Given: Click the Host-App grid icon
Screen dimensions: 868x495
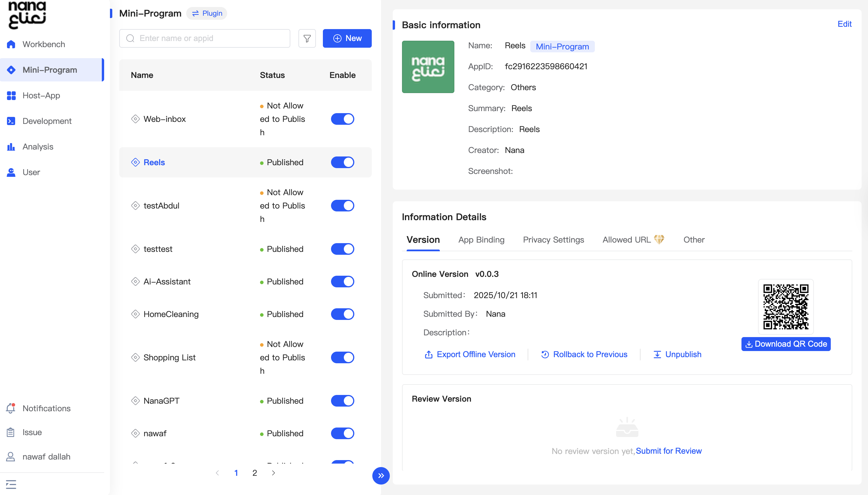Looking at the screenshot, I should pyautogui.click(x=11, y=95).
